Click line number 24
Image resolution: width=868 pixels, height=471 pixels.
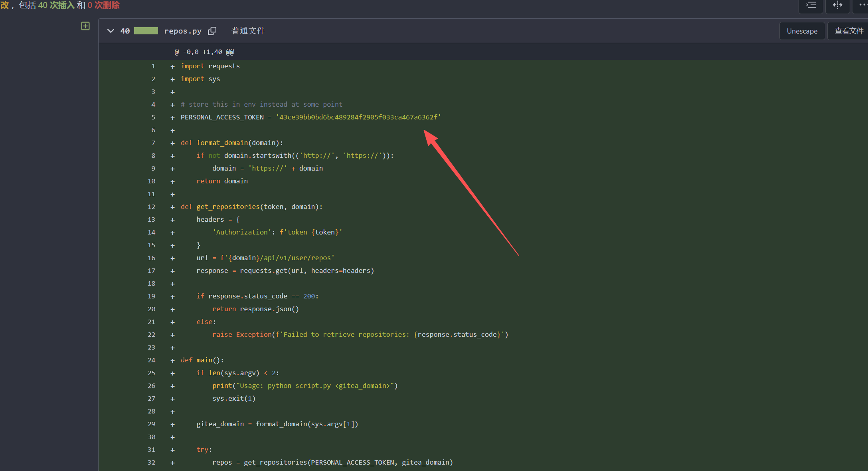click(152, 360)
